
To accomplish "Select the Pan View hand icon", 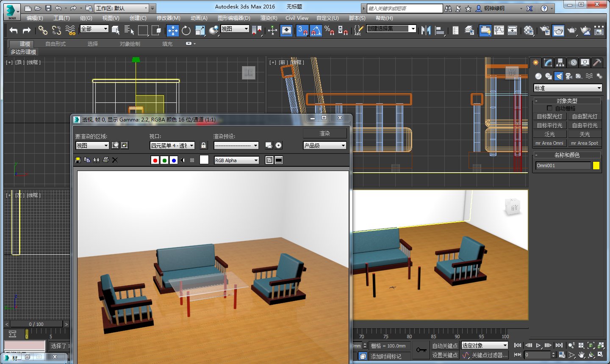I will [x=581, y=355].
